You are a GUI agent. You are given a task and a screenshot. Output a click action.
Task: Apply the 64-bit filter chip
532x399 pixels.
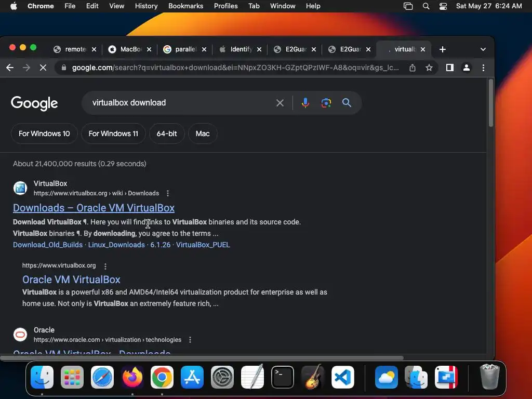coord(167,134)
